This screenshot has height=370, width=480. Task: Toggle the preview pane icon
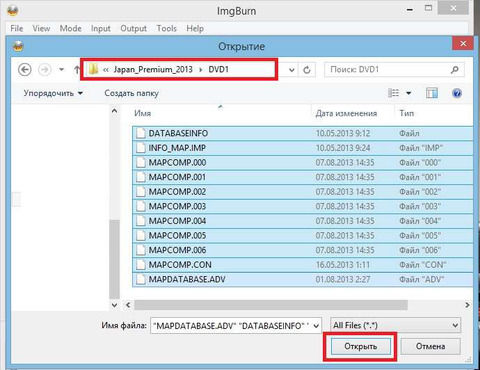[432, 93]
